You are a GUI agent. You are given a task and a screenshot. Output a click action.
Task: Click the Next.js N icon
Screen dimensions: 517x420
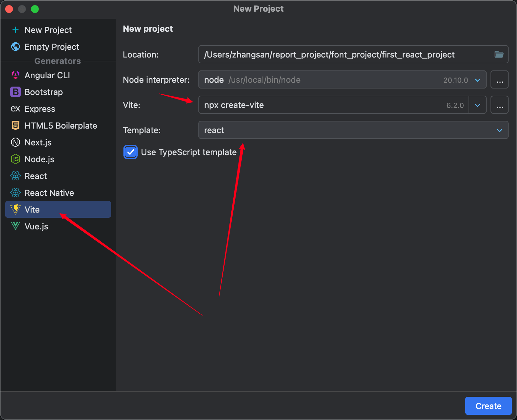tap(16, 142)
